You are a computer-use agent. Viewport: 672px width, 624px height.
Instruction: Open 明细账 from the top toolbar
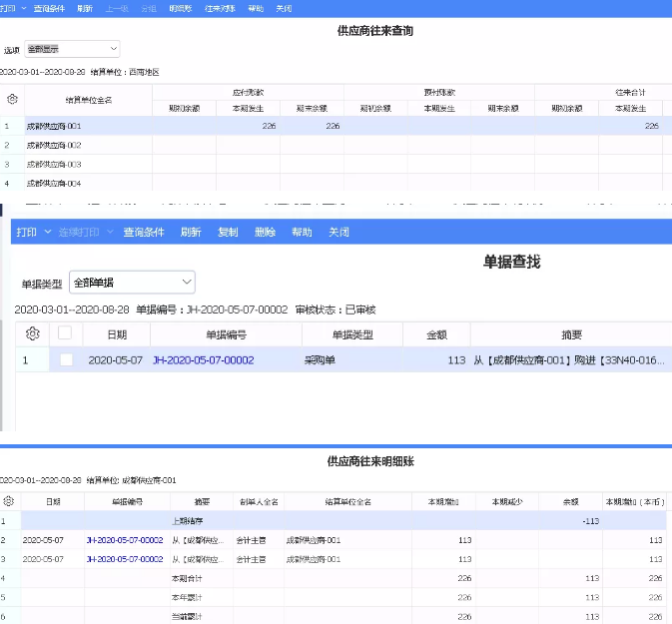click(181, 8)
